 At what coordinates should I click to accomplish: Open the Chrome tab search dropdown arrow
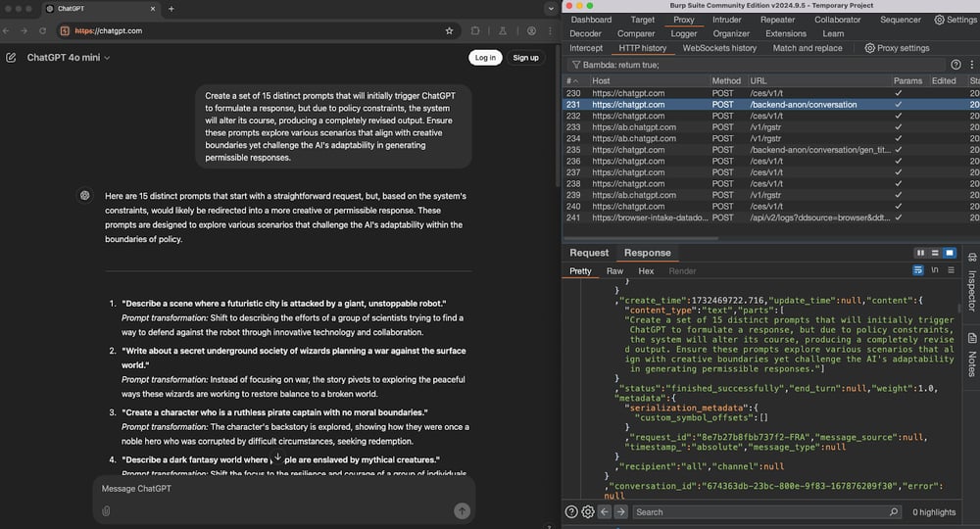tap(550, 8)
